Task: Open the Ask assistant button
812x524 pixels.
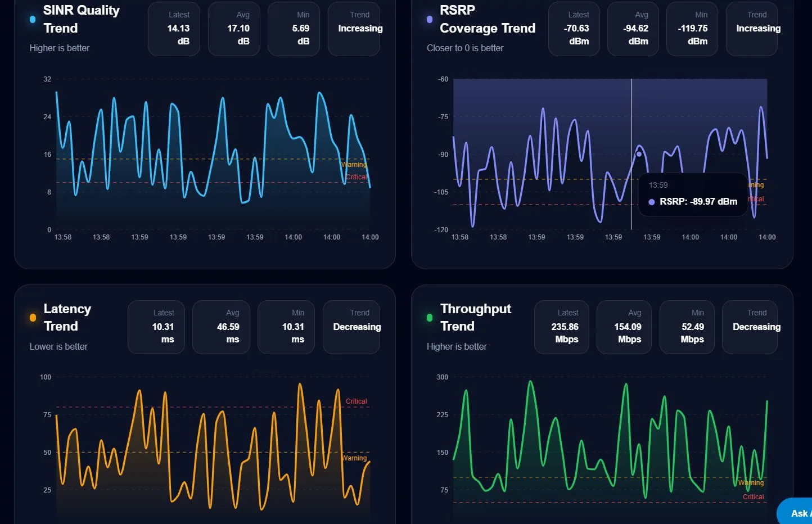Action: tap(795, 511)
